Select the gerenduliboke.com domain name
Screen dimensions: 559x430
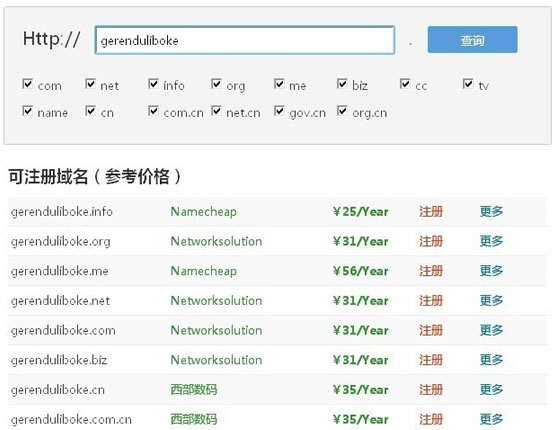pos(63,331)
